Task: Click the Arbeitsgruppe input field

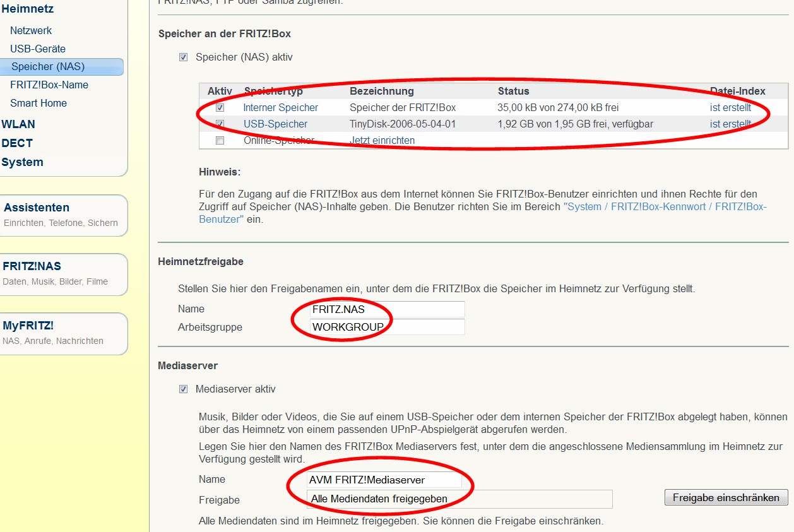Action: pos(386,327)
